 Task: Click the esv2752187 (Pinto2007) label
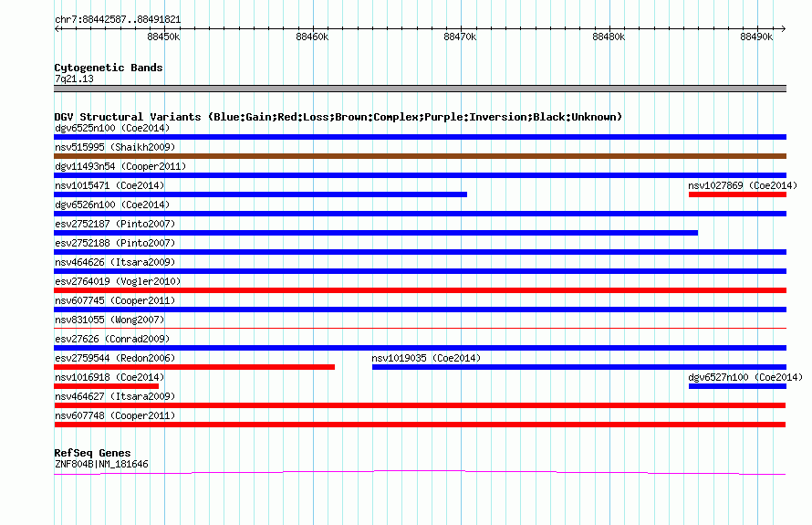[x=115, y=224]
